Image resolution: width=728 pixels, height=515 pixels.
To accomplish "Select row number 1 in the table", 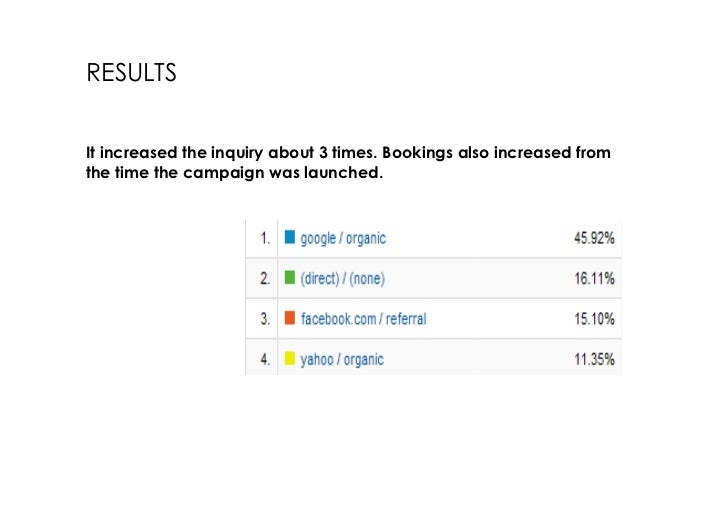I will pos(265,238).
